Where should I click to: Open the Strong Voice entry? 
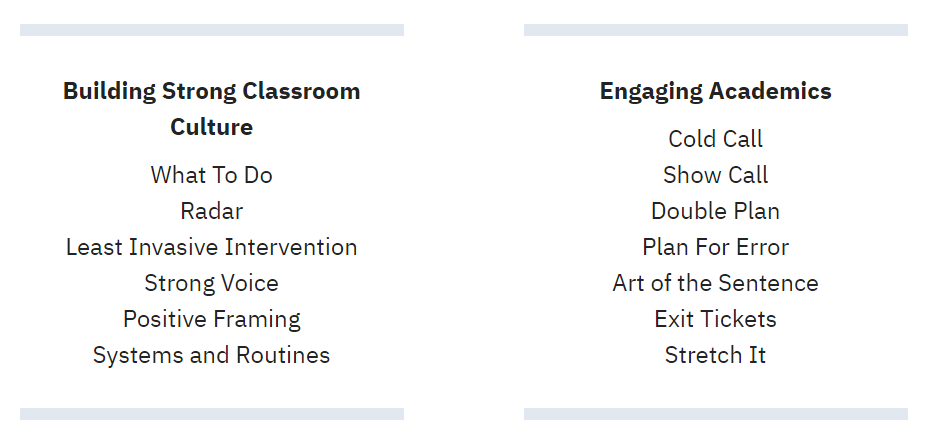coord(211,284)
